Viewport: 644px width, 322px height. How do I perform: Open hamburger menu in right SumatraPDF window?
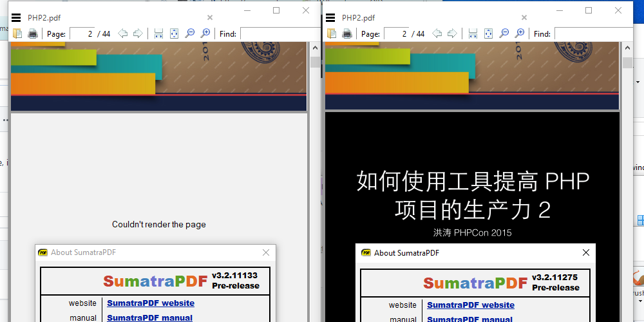point(330,17)
